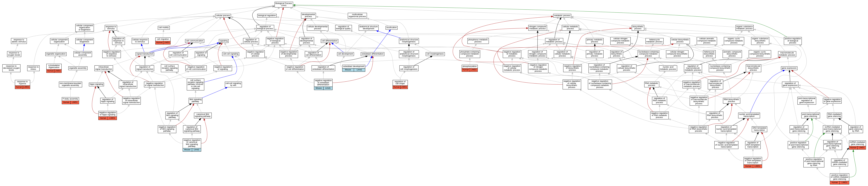The width and height of the screenshot is (868, 186).
Task: Select 'organic substance metabolic process' node
Action: pos(744,28)
